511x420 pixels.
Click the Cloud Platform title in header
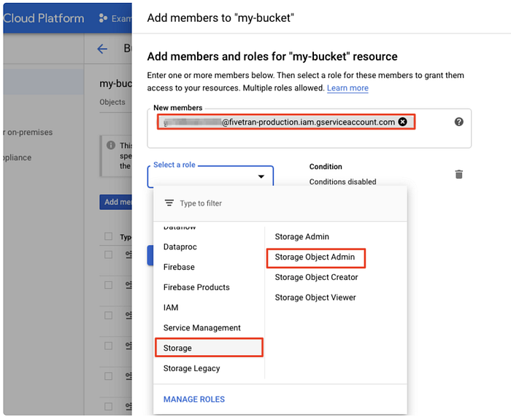pyautogui.click(x=44, y=18)
